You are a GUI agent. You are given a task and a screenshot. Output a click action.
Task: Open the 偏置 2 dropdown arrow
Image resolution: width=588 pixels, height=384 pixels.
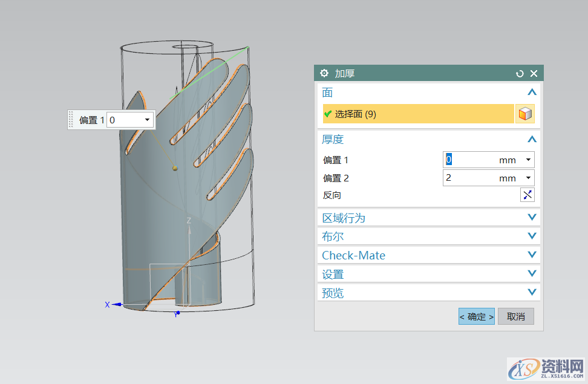pyautogui.click(x=528, y=178)
